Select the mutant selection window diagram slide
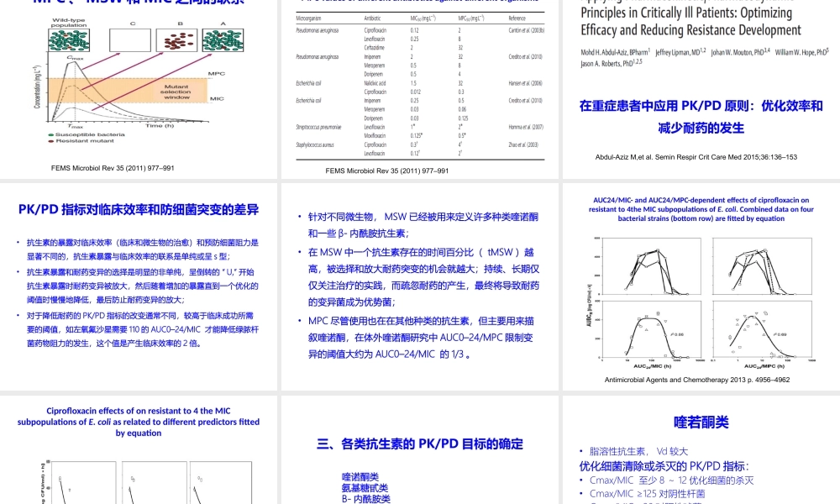This screenshot has height=504, width=840. click(x=139, y=88)
